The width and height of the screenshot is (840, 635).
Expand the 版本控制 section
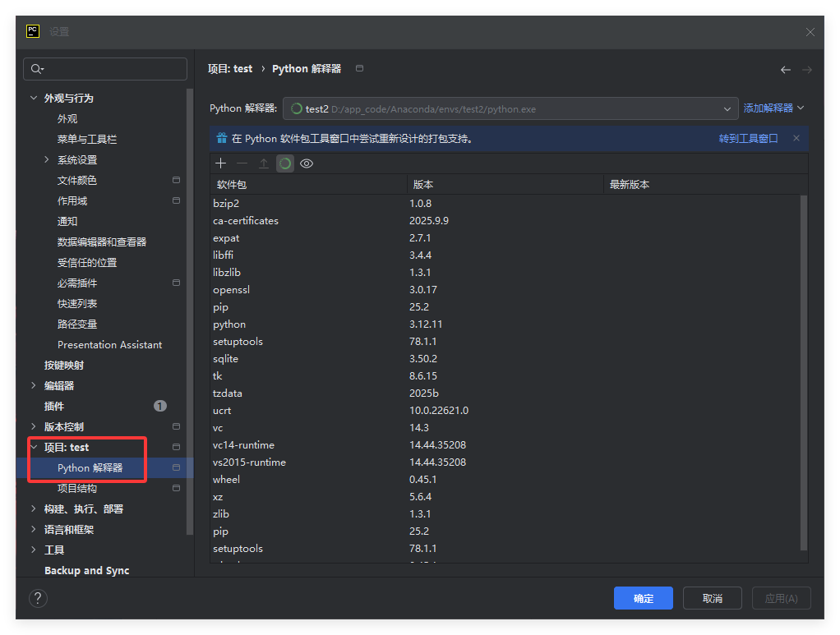pos(34,426)
